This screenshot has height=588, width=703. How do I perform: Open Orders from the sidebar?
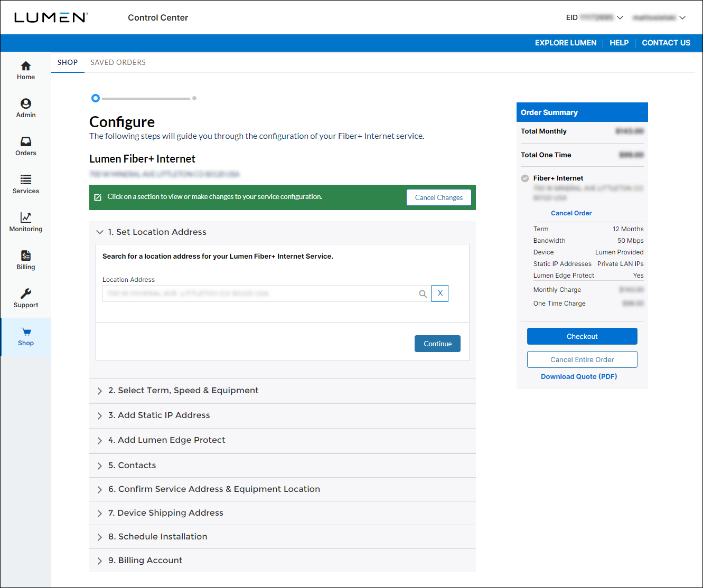coord(26,147)
